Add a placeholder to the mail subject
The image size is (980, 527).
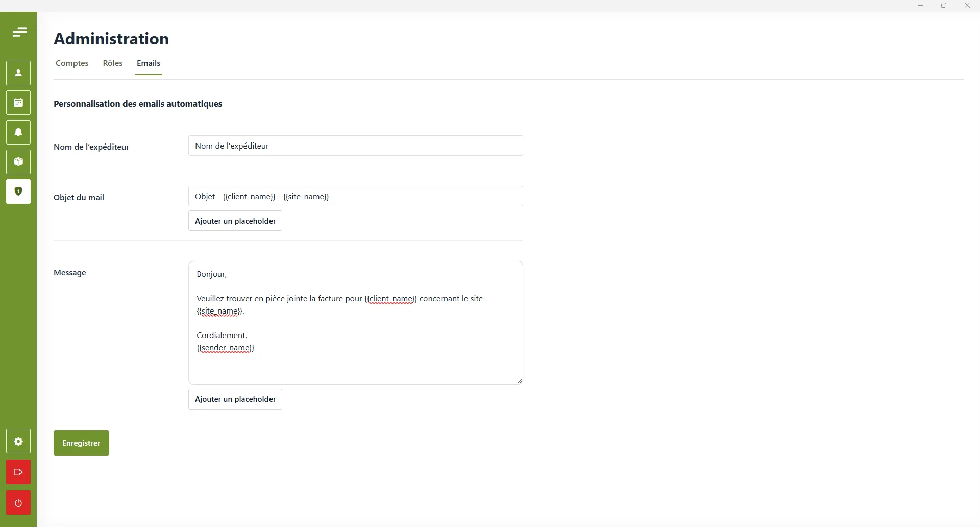235,221
